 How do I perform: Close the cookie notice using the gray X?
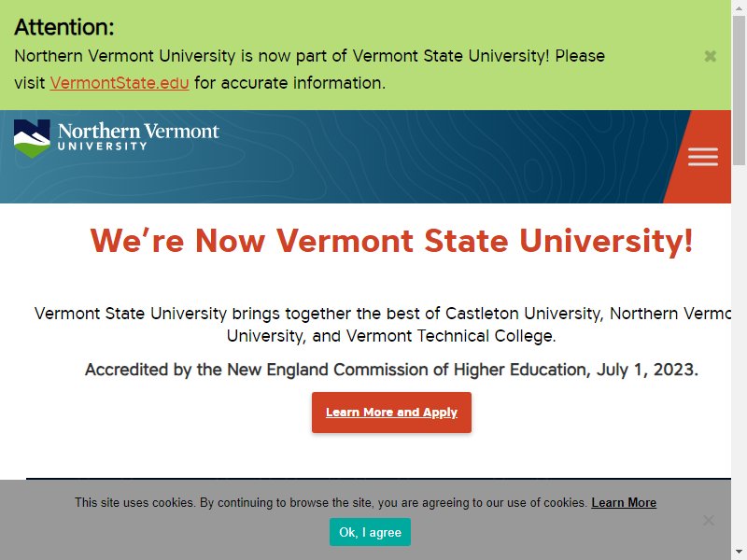coord(709,521)
